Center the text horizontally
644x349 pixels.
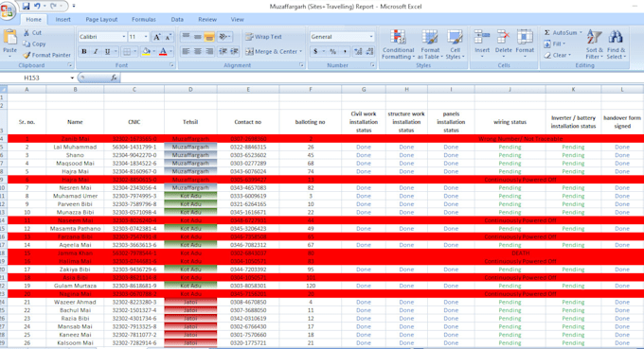click(x=198, y=52)
